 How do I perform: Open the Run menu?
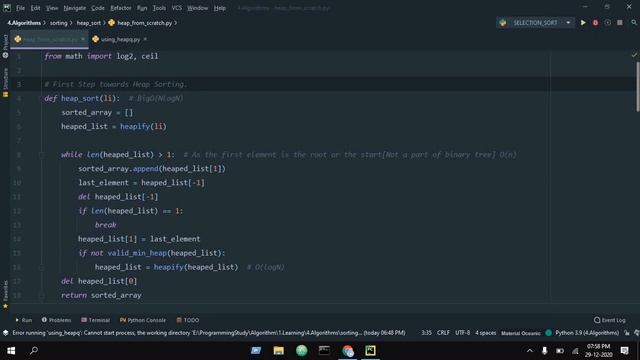pos(142,8)
